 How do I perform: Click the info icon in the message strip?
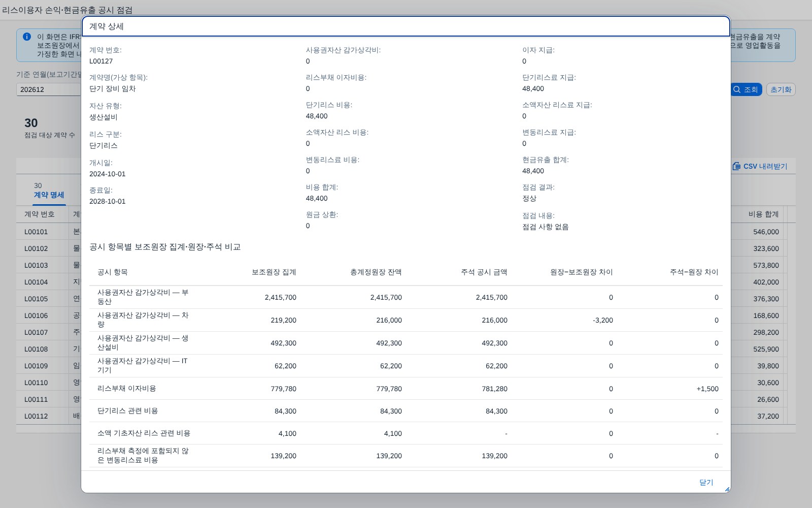click(27, 37)
